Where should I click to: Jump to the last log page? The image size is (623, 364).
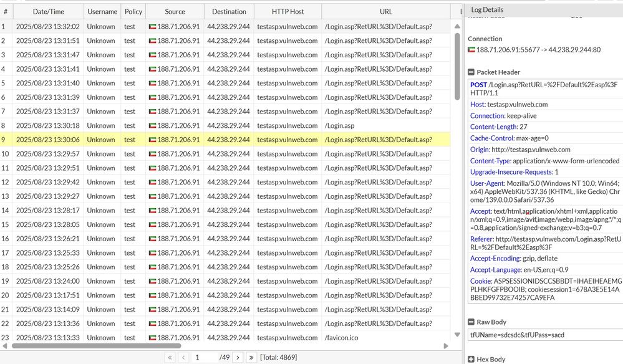tap(251, 357)
